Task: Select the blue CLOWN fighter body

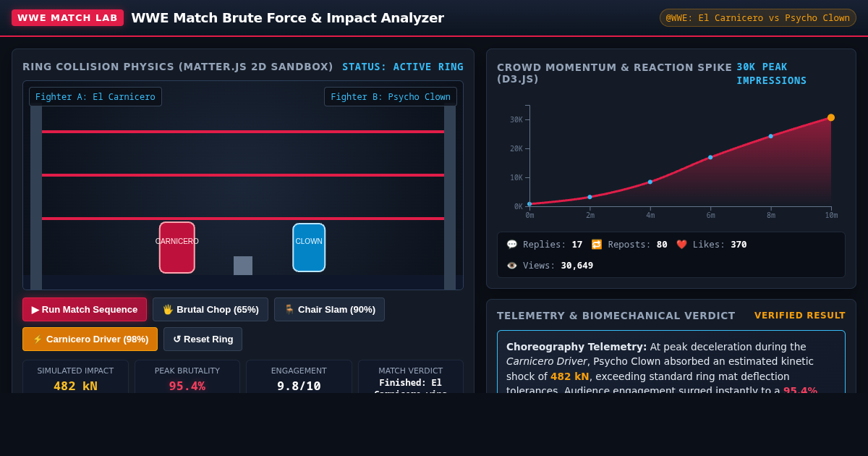Action: pos(309,248)
